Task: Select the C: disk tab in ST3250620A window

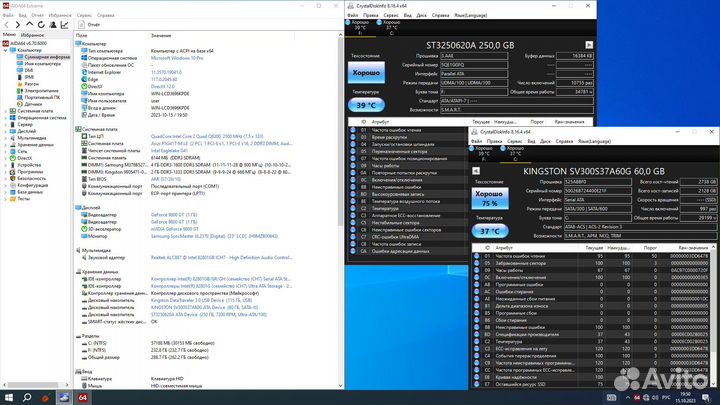Action: [x=390, y=28]
